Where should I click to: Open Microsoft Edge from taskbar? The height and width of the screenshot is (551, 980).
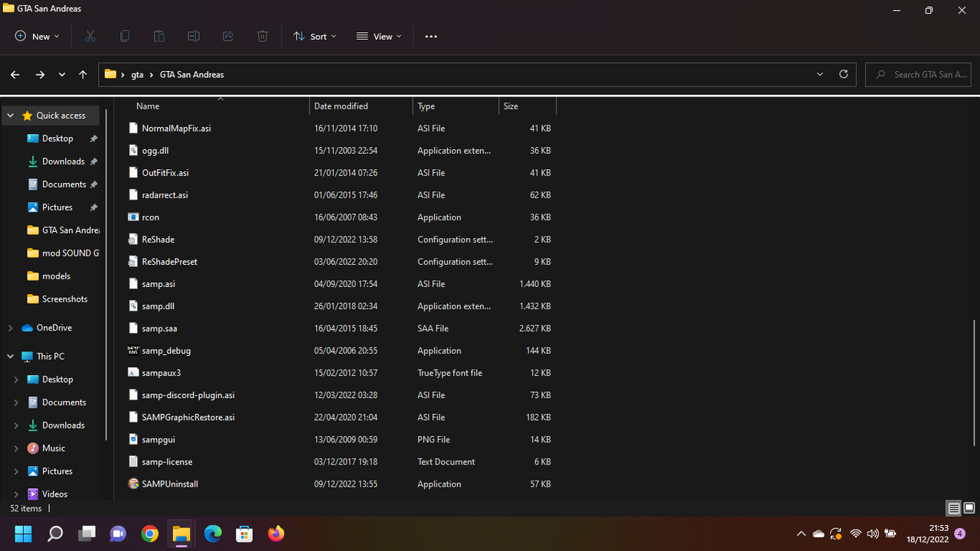213,533
